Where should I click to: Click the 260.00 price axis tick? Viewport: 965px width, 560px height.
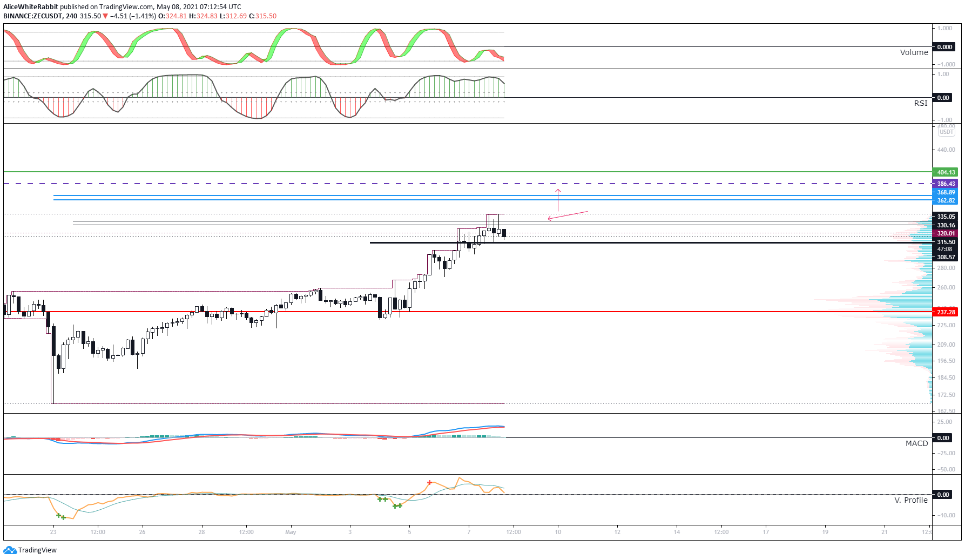click(x=946, y=287)
